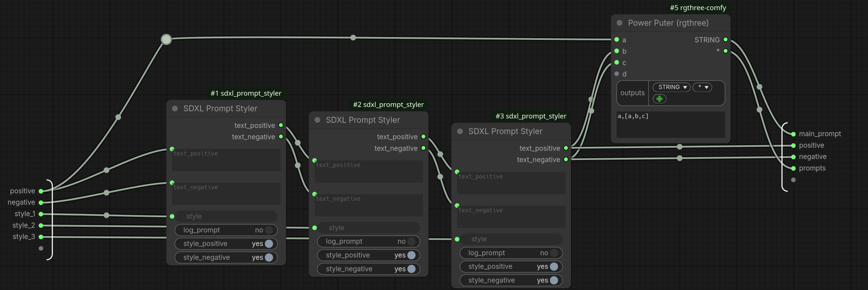Click collapse dot on #2 SDXL Prompt Styler
Viewport: 868px width, 290px height.
318,120
